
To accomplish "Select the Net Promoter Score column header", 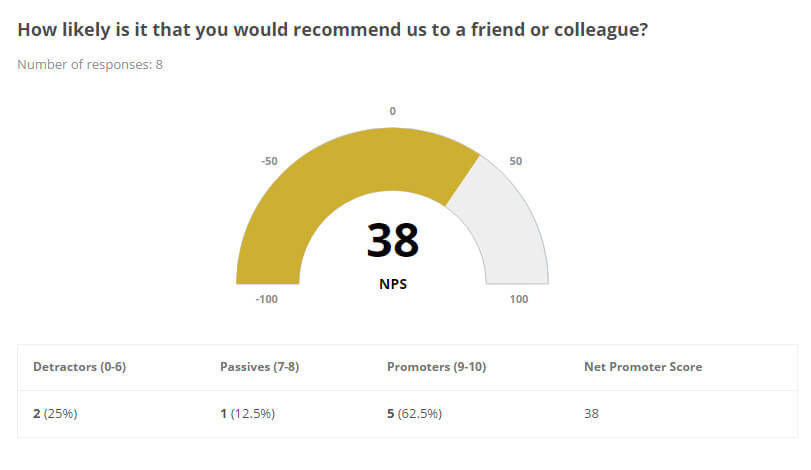I will (x=642, y=367).
